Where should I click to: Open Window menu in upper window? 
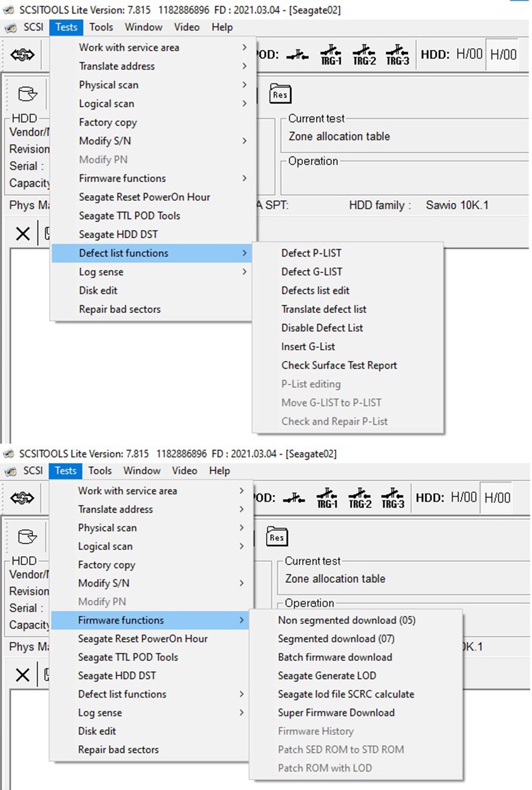click(x=143, y=27)
